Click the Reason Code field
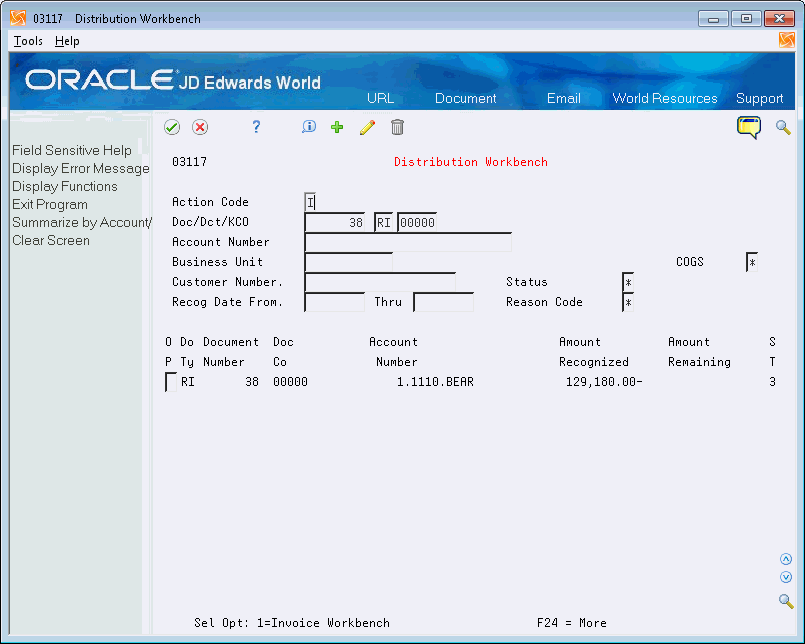The height and width of the screenshot is (644, 805). point(628,302)
